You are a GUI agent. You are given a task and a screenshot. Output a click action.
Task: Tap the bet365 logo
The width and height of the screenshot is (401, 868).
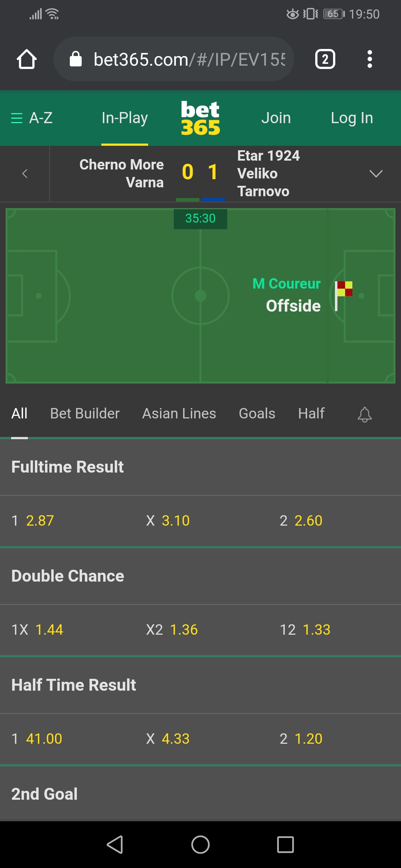coord(200,118)
